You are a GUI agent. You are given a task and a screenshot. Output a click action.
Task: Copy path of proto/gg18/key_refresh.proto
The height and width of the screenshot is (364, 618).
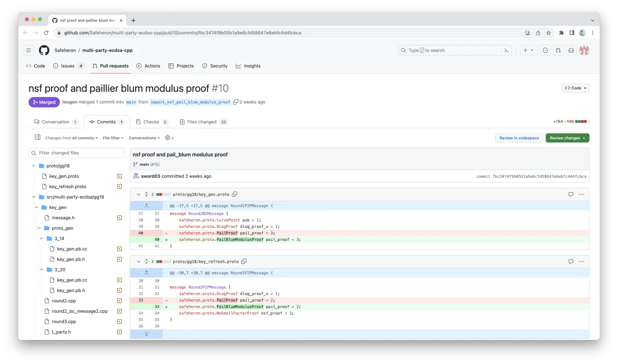(x=244, y=262)
